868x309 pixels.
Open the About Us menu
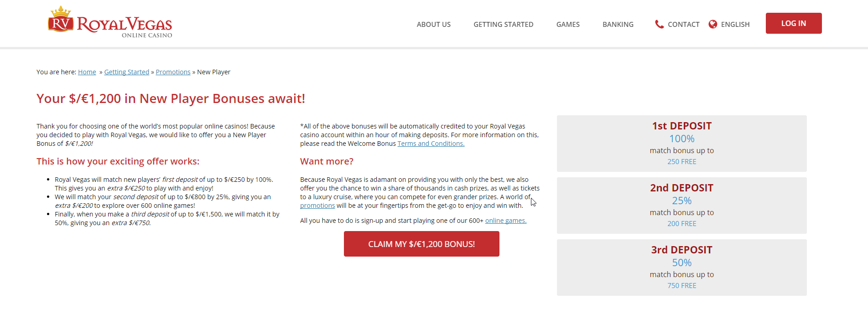coord(433,25)
